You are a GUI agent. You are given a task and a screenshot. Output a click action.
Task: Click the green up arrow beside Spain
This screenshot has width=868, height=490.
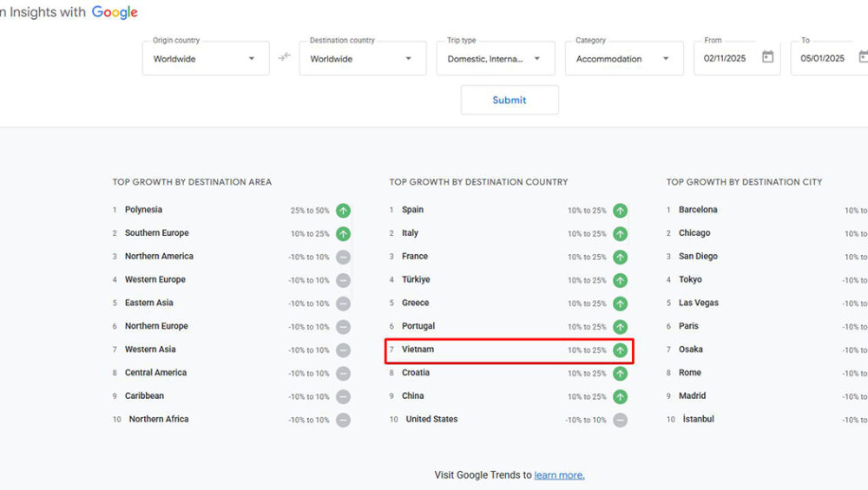(620, 211)
